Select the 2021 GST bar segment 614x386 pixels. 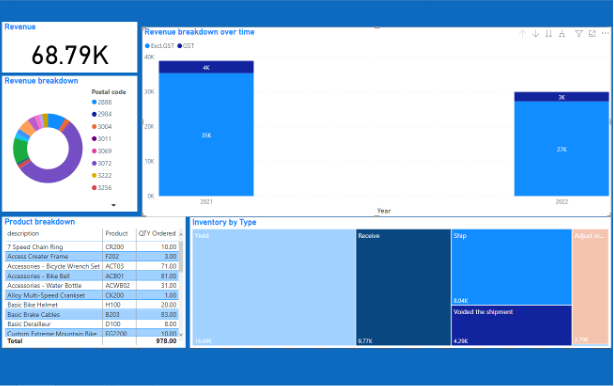[206, 67]
